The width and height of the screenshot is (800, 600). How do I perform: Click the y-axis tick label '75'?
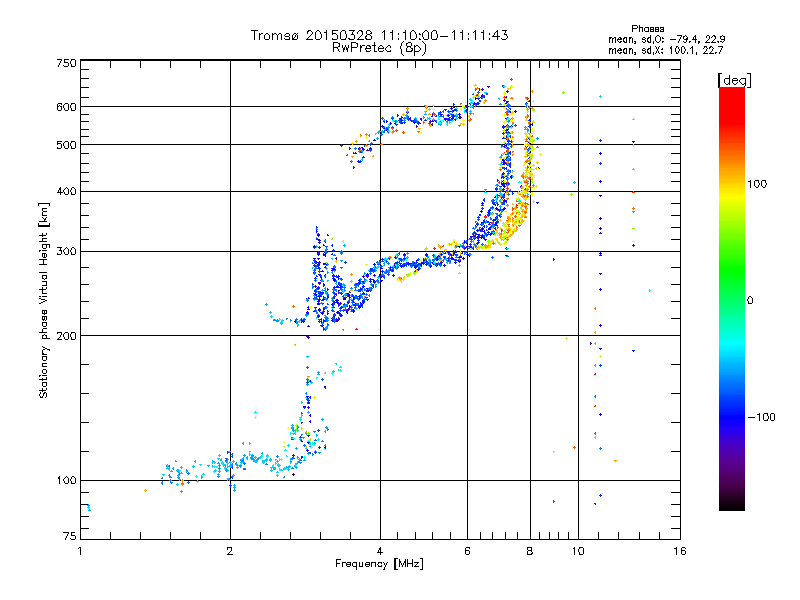70,536
